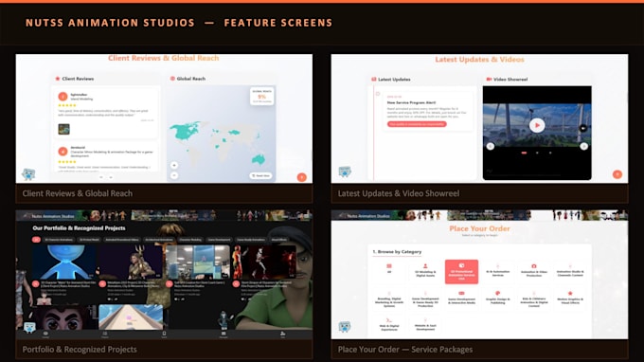
Task: Open Website & SaaS Development category
Action: [425, 325]
